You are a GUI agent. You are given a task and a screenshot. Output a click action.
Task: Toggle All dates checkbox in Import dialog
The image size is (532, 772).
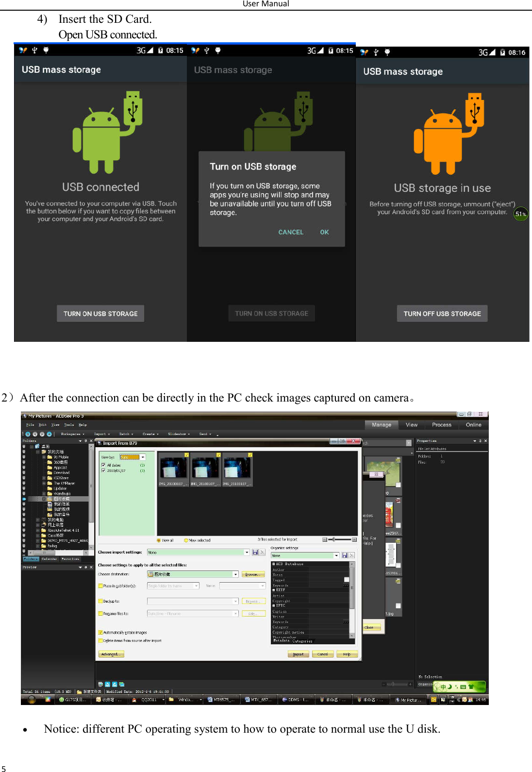coord(103,465)
